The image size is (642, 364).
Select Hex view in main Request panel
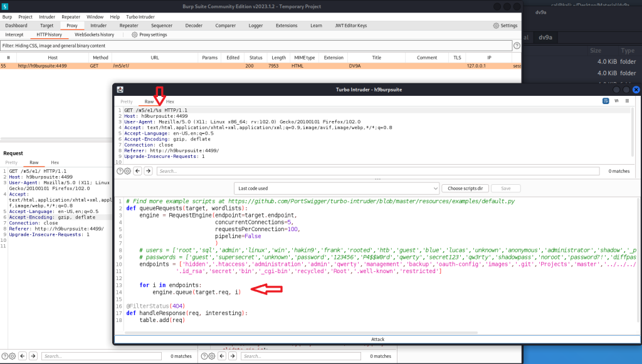[x=55, y=162]
